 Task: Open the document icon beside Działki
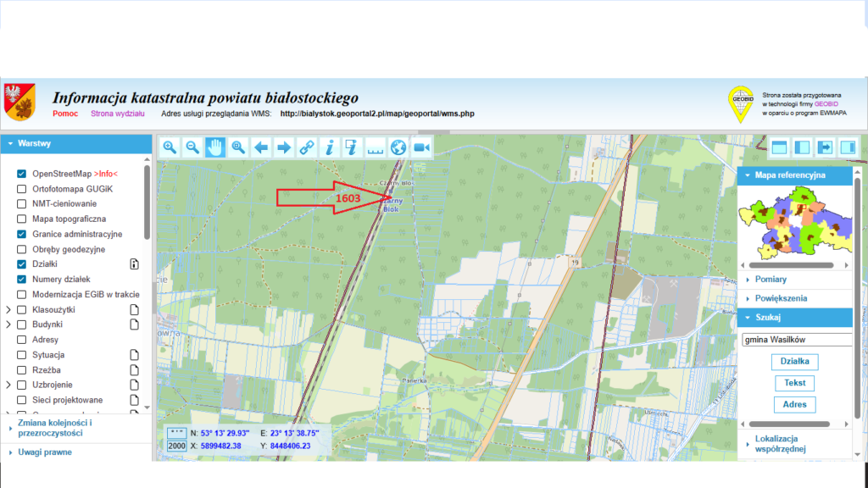pyautogui.click(x=134, y=264)
